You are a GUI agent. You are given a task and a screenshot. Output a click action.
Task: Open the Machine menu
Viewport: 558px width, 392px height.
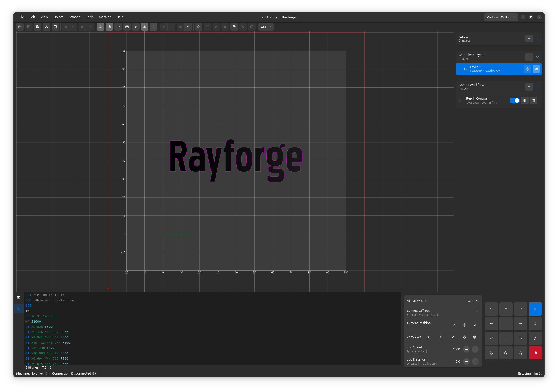click(105, 17)
